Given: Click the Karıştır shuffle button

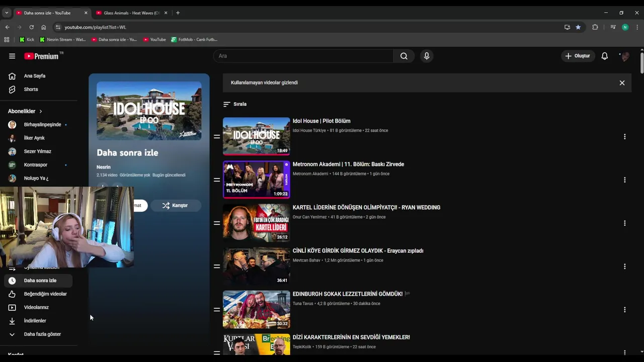Looking at the screenshot, I should pyautogui.click(x=175, y=205).
